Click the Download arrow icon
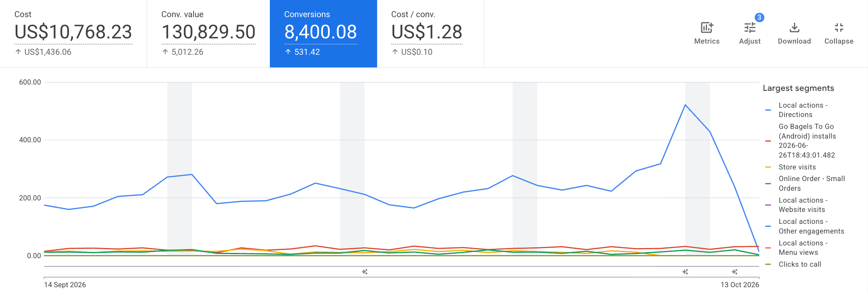 click(794, 28)
